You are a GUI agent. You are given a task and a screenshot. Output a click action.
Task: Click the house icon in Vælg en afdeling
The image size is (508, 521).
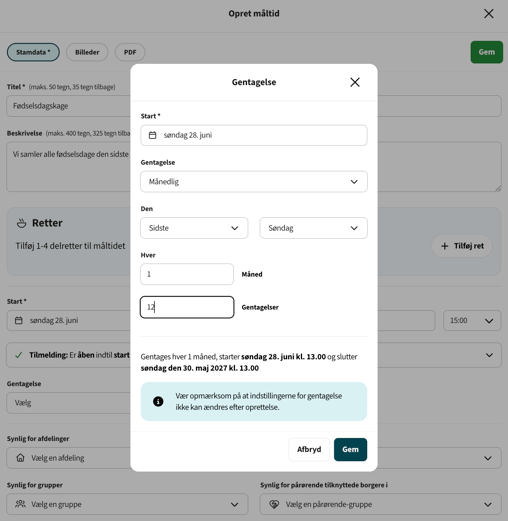click(x=20, y=458)
